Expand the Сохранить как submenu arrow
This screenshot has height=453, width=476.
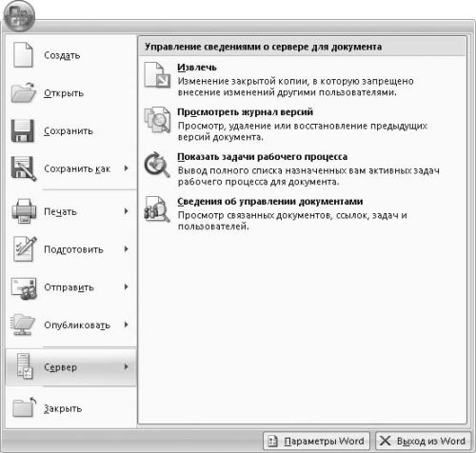pos(127,168)
